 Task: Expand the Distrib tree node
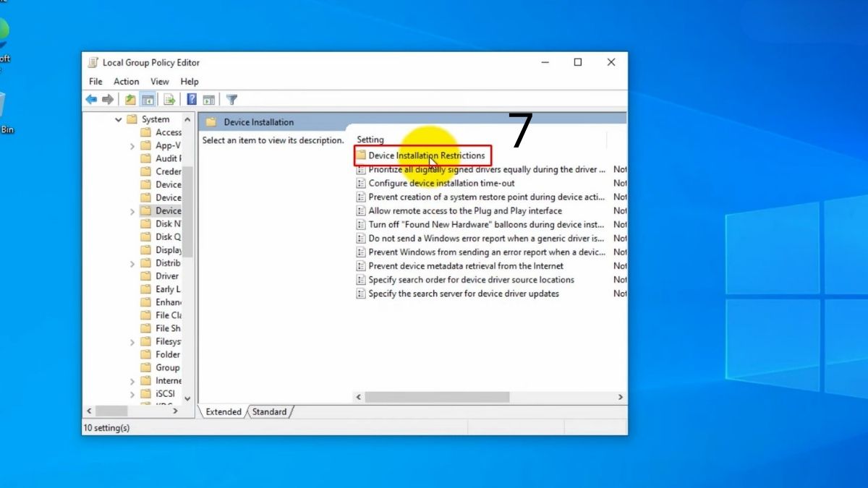coord(132,264)
